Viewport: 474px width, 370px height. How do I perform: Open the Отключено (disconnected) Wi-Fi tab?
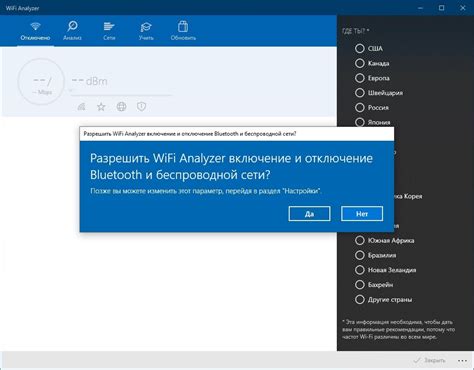tap(35, 31)
